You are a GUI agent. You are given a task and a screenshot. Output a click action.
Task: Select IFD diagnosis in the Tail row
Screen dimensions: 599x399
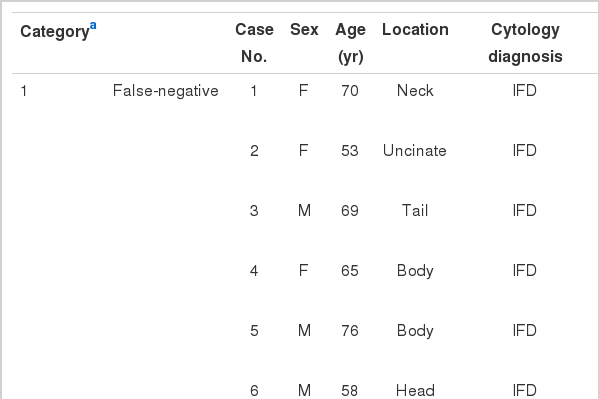click(x=525, y=211)
